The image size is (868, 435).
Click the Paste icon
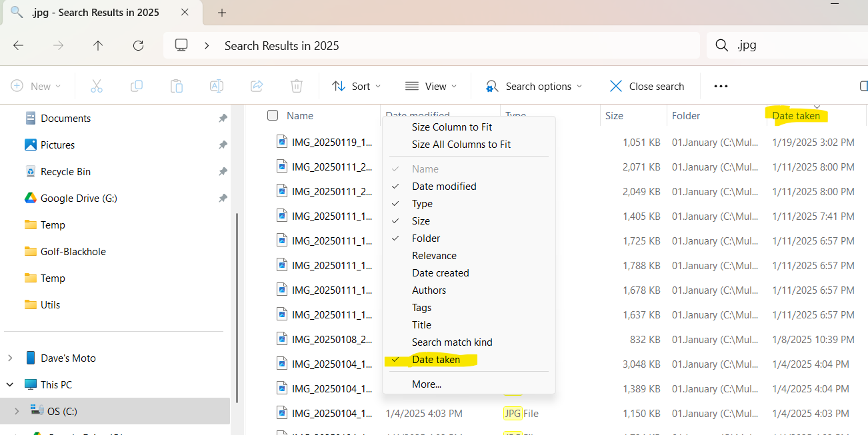coord(176,86)
